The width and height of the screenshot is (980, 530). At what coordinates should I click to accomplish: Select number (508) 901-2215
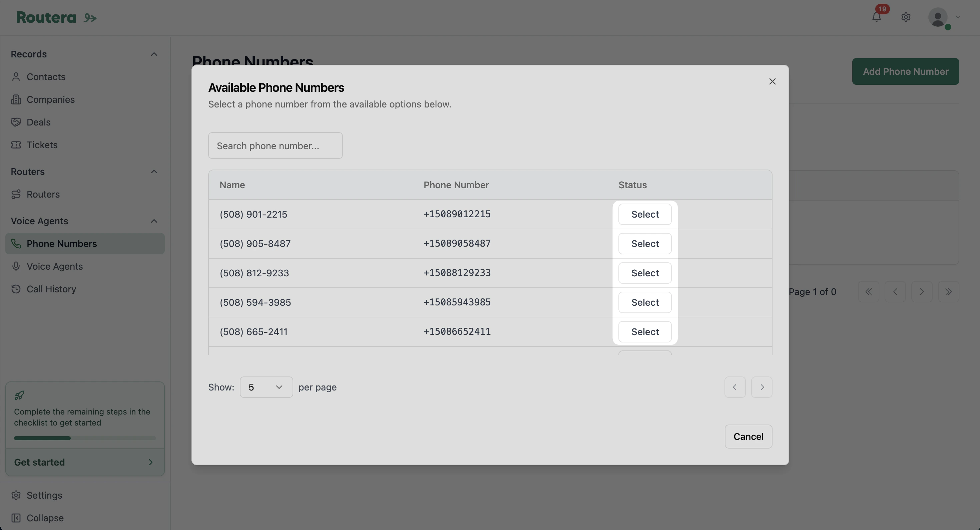click(645, 214)
